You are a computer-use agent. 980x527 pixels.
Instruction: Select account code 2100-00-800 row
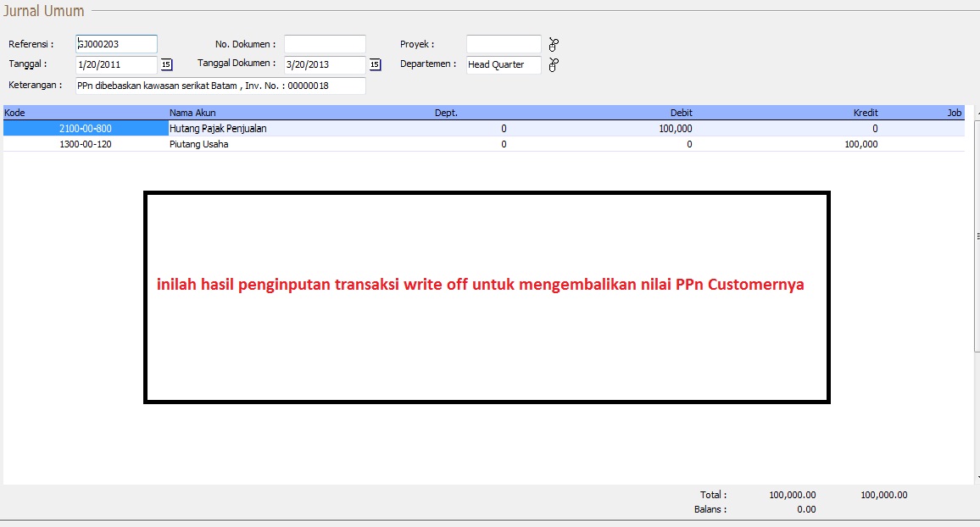[86, 129]
